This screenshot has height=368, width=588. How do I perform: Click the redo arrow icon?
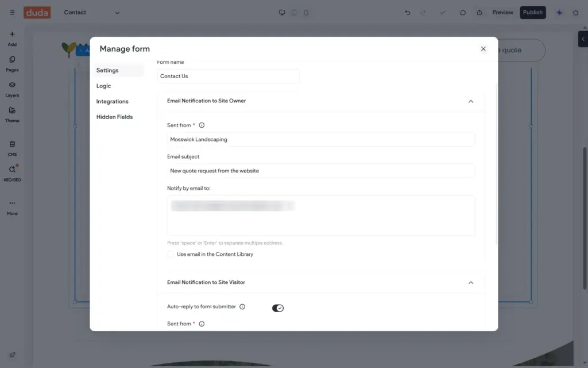point(423,13)
